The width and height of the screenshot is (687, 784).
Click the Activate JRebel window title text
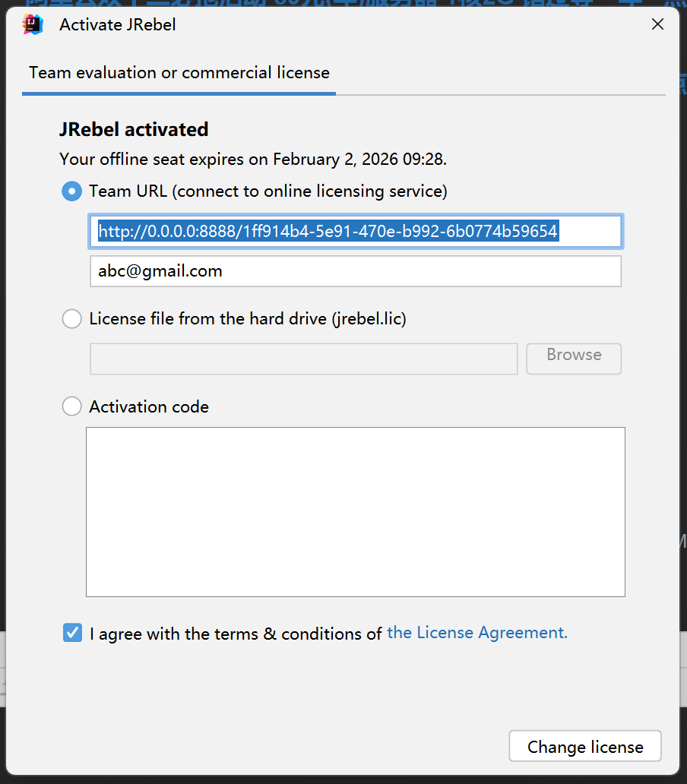coord(118,24)
